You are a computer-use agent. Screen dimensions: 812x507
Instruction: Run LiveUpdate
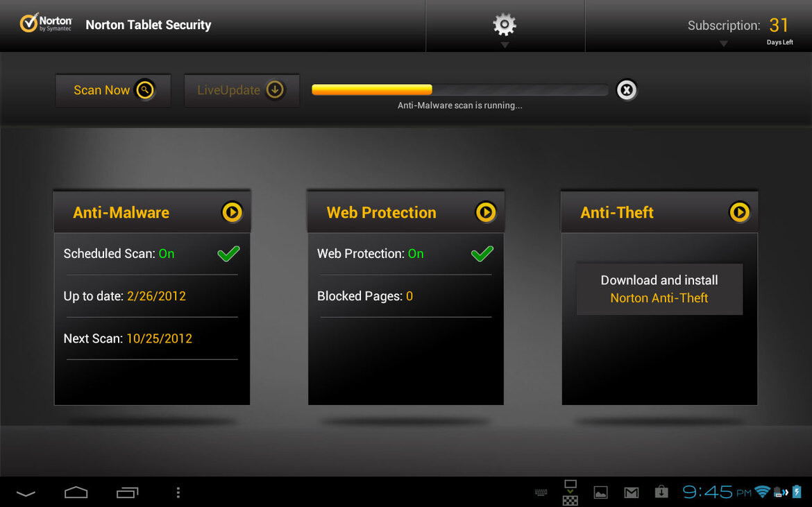242,91
